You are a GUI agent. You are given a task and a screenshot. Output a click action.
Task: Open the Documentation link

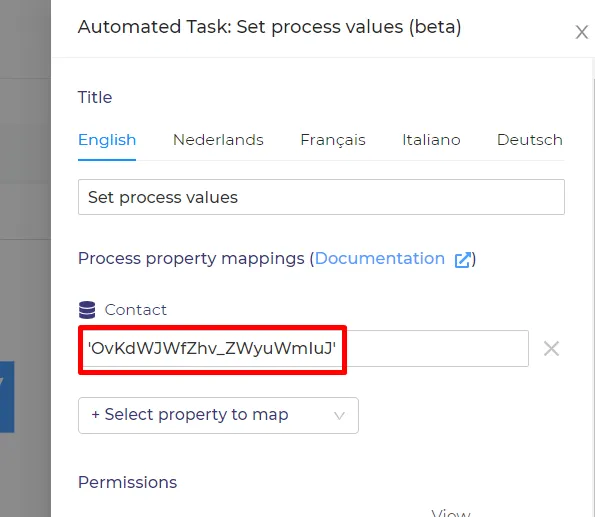click(379, 258)
